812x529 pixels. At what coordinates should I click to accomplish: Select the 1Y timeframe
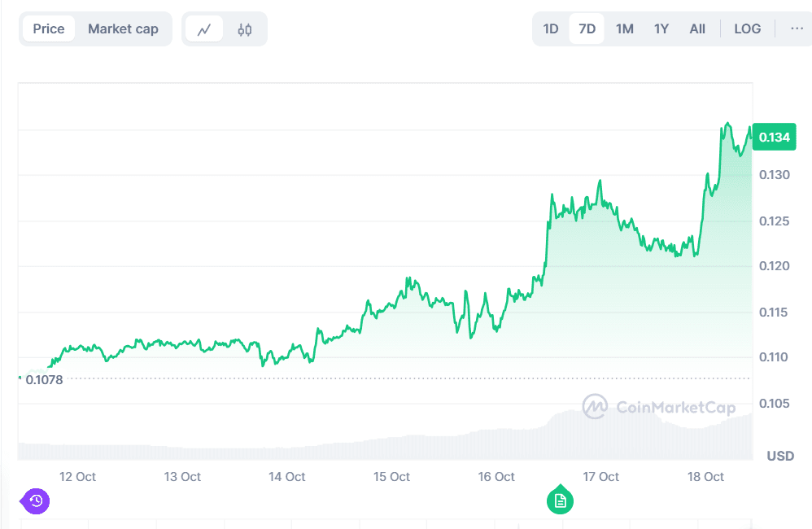click(x=661, y=28)
